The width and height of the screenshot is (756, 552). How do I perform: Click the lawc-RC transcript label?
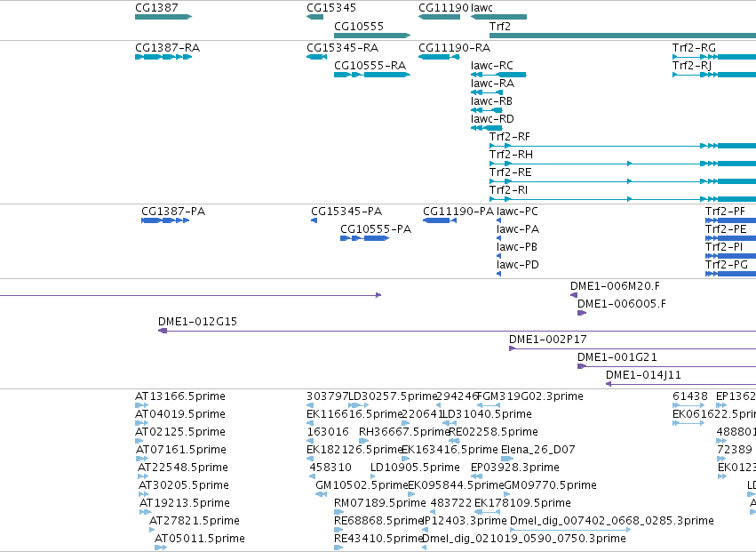[492, 66]
